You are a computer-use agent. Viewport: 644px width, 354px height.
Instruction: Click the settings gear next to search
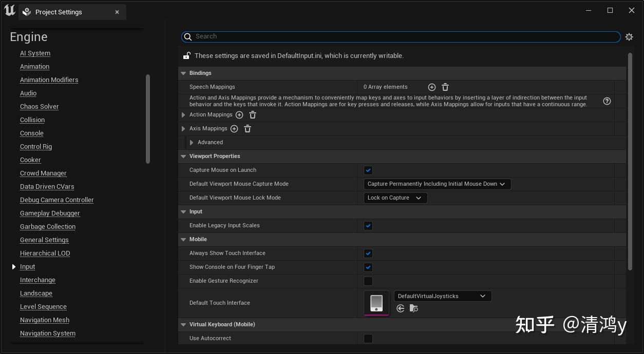629,37
